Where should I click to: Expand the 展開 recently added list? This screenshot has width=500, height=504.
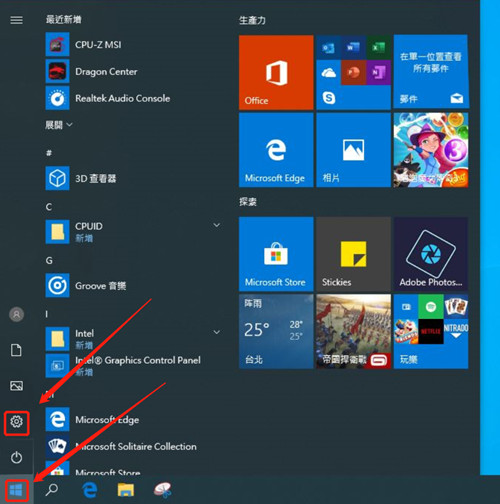point(59,125)
